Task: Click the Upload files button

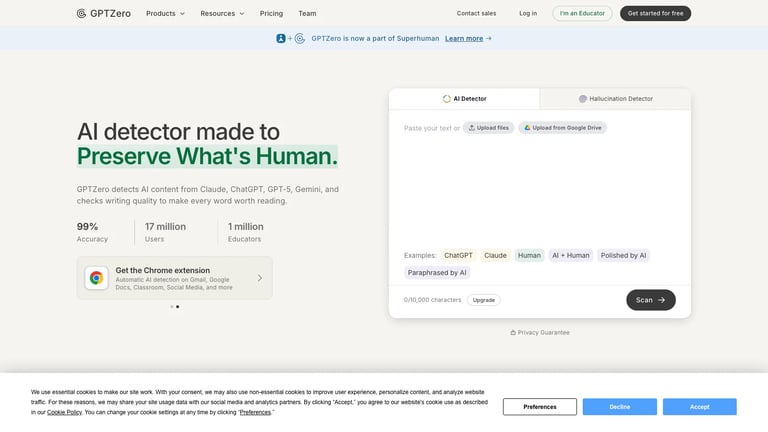Action: tap(488, 128)
